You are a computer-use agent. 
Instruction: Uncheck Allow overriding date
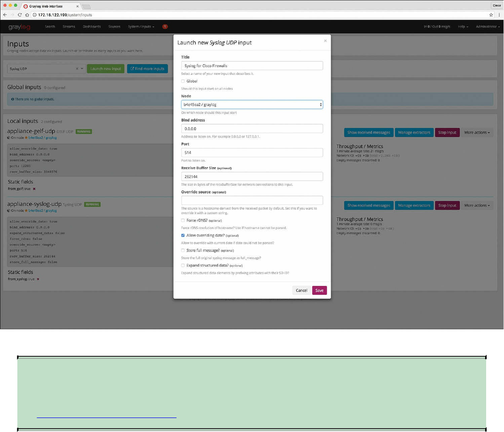tap(183, 235)
